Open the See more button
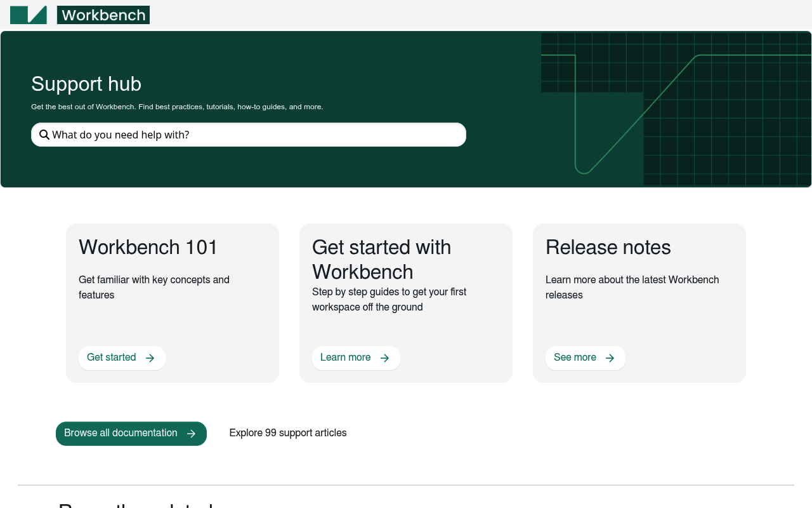Image resolution: width=812 pixels, height=508 pixels. (585, 358)
